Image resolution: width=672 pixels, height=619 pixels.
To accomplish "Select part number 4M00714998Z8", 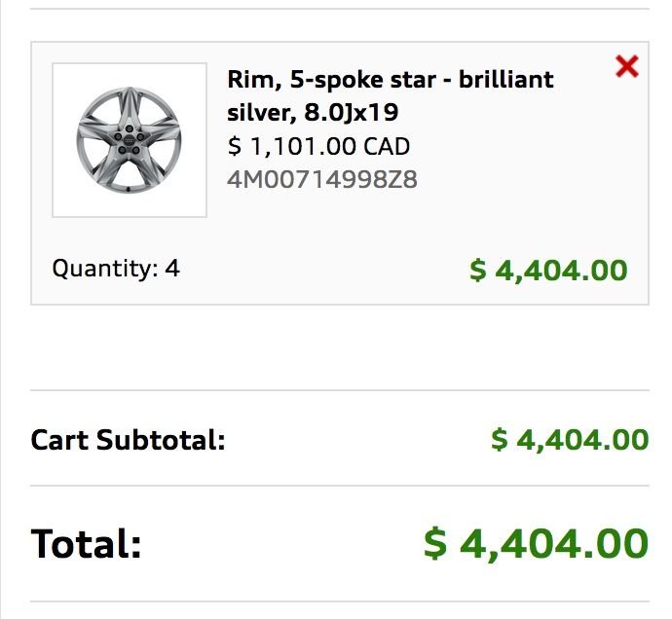I will (x=321, y=180).
